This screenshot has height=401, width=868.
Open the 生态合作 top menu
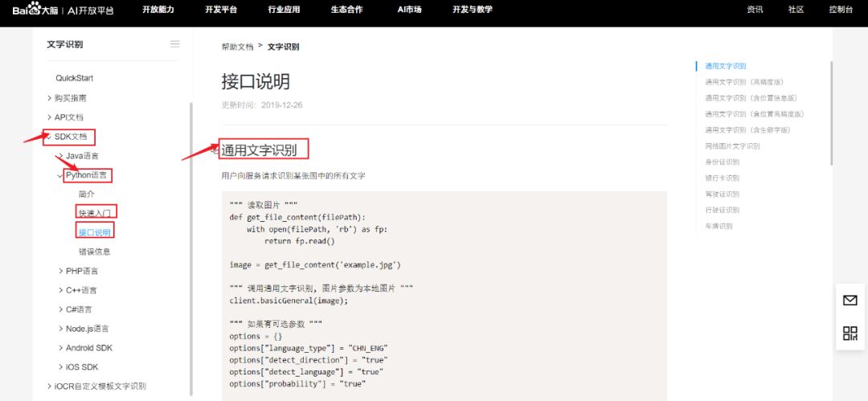coord(347,10)
